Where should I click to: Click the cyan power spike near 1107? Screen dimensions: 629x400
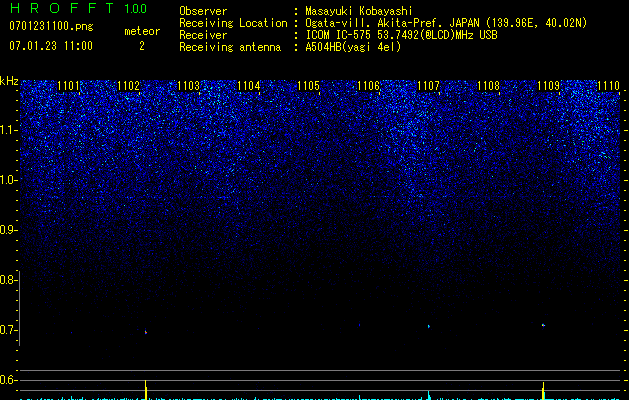pyautogui.click(x=429, y=395)
